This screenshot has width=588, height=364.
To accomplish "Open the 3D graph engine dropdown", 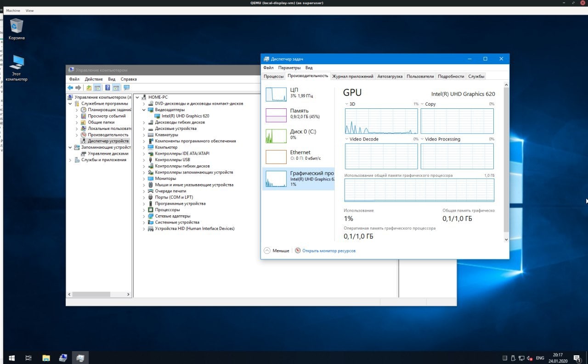I will point(347,104).
